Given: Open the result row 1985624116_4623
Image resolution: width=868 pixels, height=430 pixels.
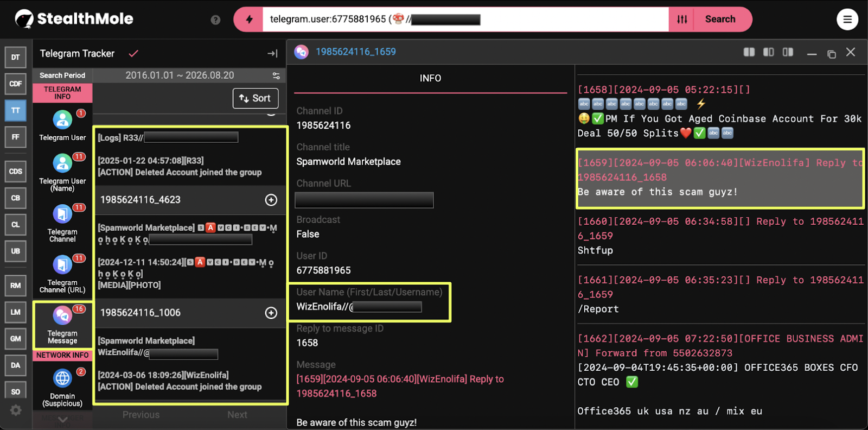Looking at the screenshot, I should 190,200.
